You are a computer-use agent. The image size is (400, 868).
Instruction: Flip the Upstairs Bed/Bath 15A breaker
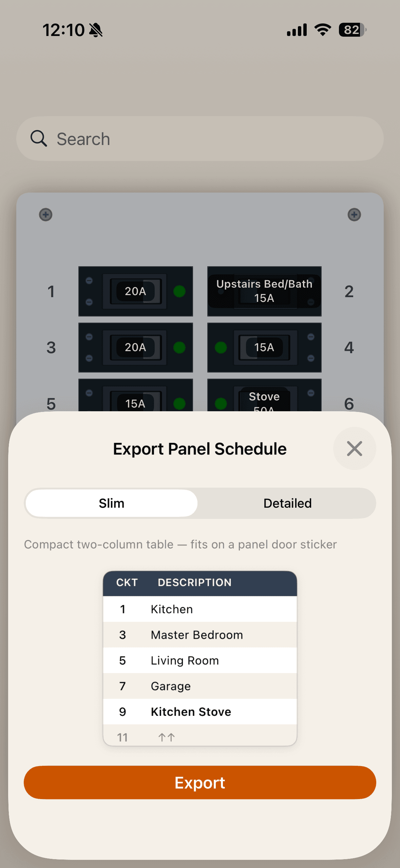click(264, 291)
